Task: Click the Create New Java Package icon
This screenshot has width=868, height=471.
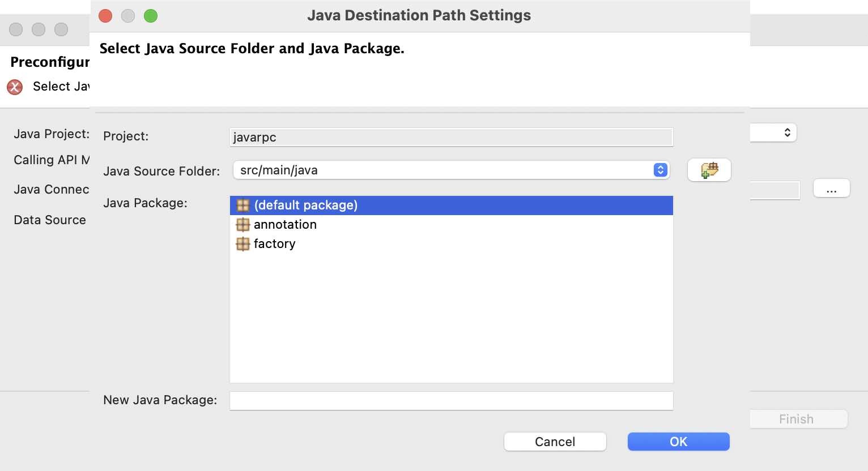Action: click(x=709, y=169)
